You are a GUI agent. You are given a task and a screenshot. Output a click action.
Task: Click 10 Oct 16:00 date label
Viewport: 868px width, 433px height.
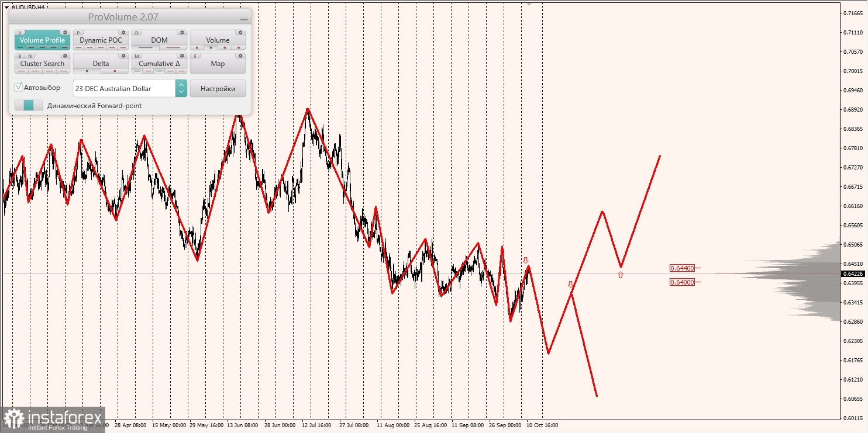pyautogui.click(x=542, y=425)
